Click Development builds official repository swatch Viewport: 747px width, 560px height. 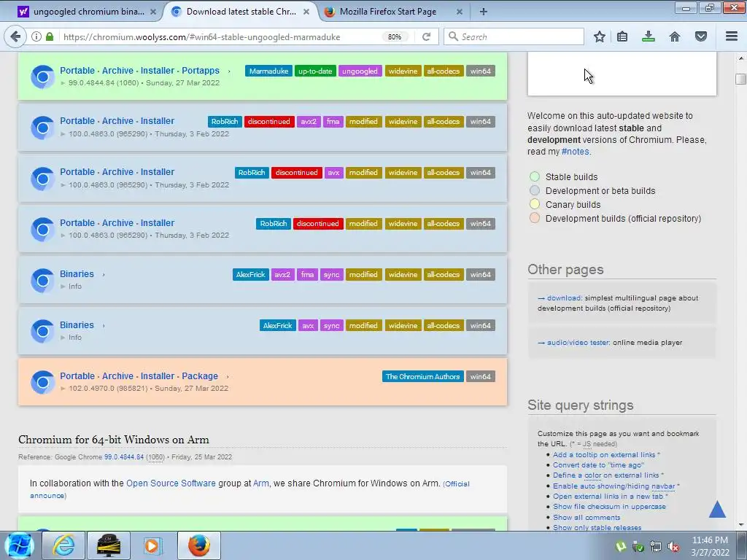click(x=535, y=218)
